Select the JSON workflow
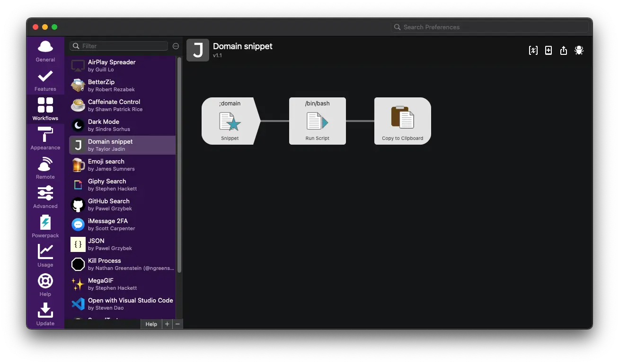This screenshot has width=619, height=364. coord(122,244)
